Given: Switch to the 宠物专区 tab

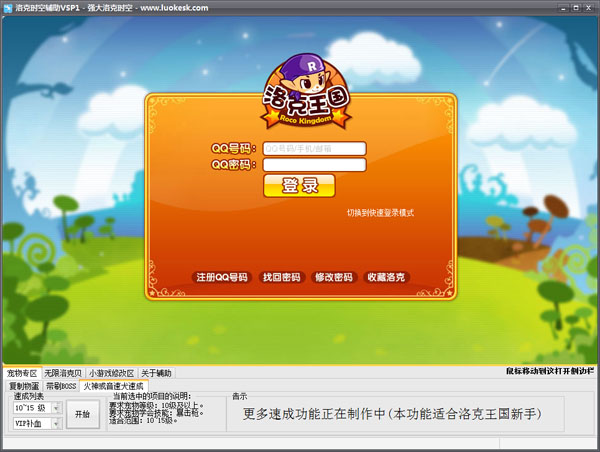Looking at the screenshot, I should [x=22, y=373].
